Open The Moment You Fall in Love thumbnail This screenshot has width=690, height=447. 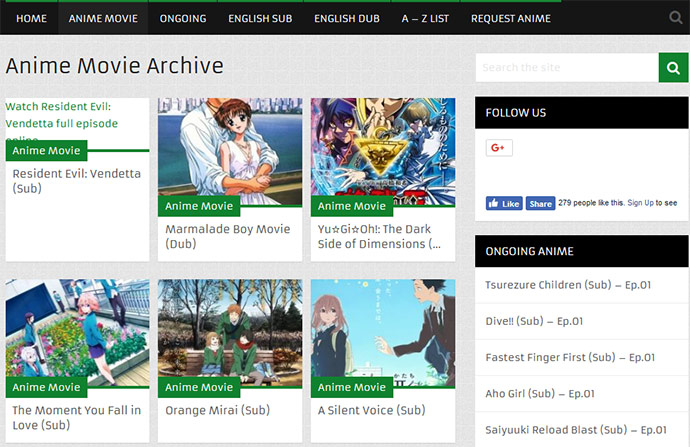point(77,328)
